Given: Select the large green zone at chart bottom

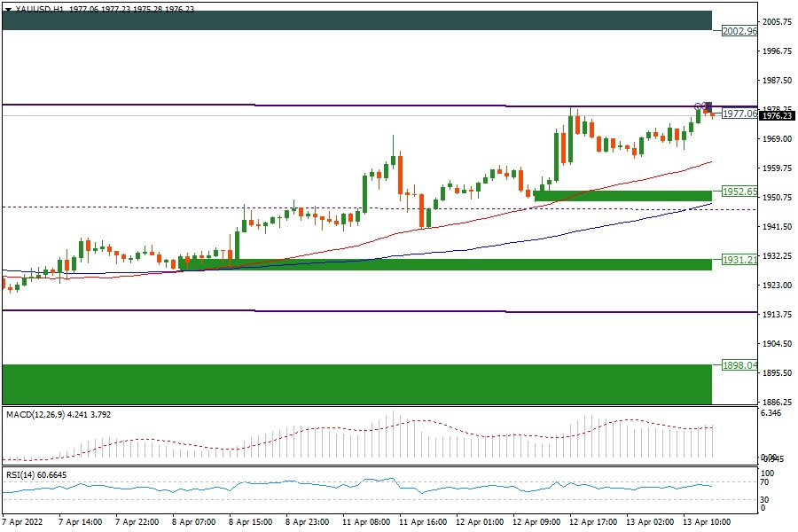Looking at the screenshot, I should (355, 383).
